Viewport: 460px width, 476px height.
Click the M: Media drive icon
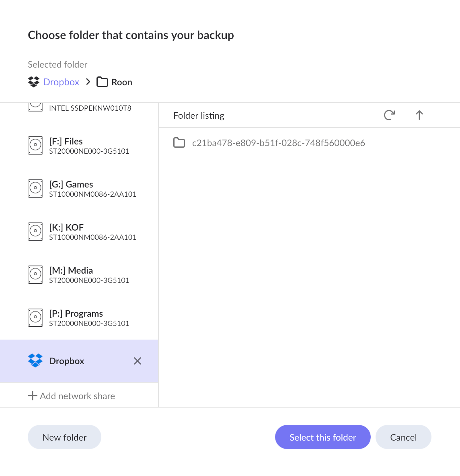pos(35,274)
